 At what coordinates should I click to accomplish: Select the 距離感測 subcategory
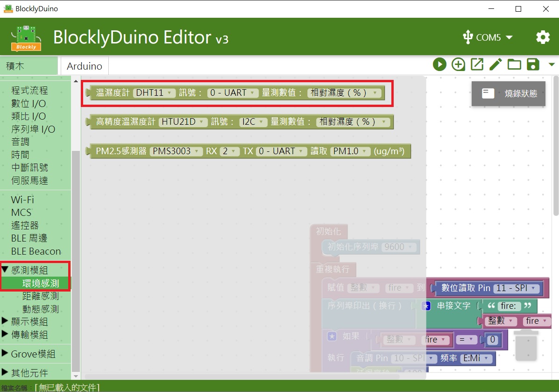click(x=41, y=296)
